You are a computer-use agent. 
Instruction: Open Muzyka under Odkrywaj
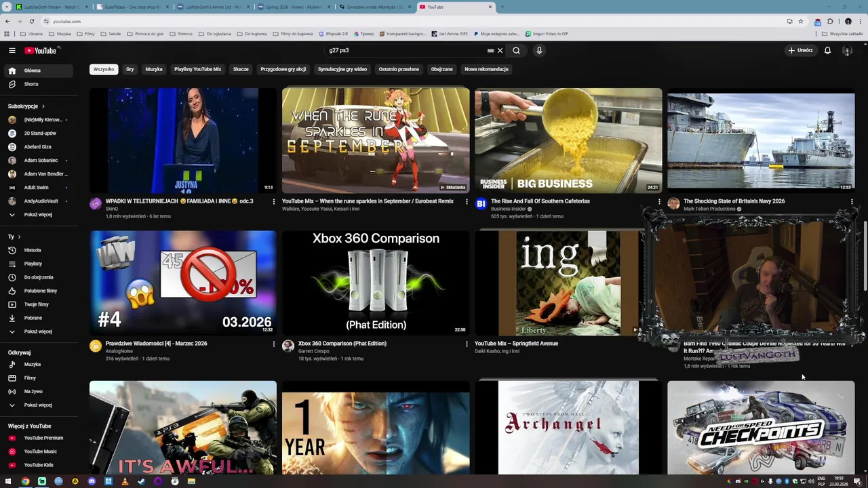point(38,364)
